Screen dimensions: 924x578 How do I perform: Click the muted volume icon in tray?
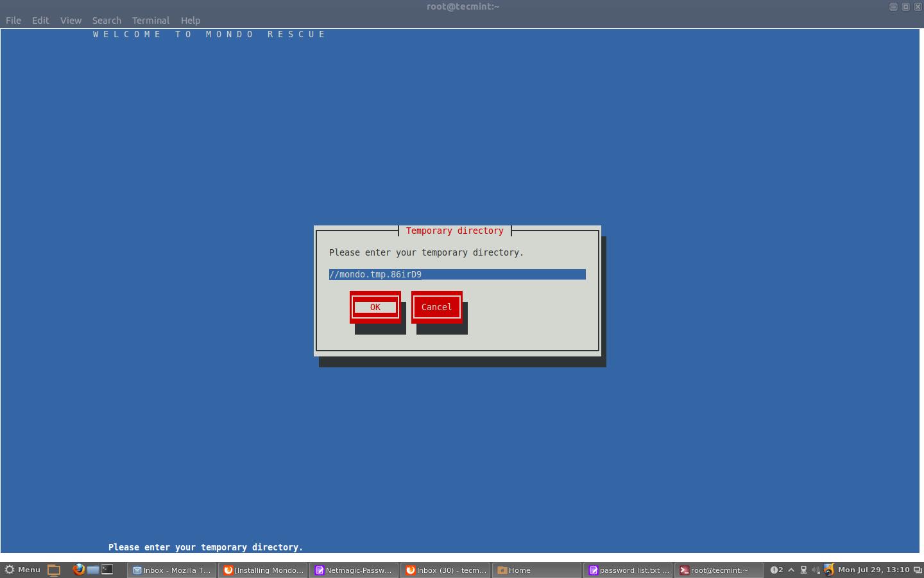tap(816, 570)
